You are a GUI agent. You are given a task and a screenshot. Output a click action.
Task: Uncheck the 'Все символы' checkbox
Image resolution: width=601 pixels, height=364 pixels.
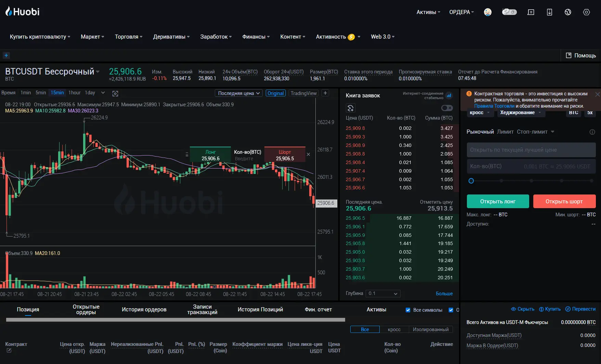pos(408,310)
